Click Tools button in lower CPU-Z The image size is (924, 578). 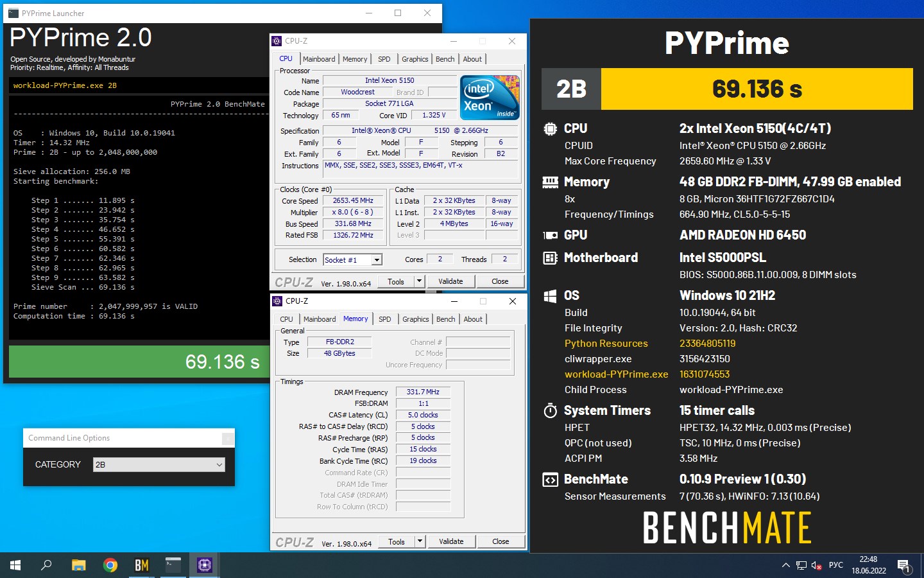(397, 541)
